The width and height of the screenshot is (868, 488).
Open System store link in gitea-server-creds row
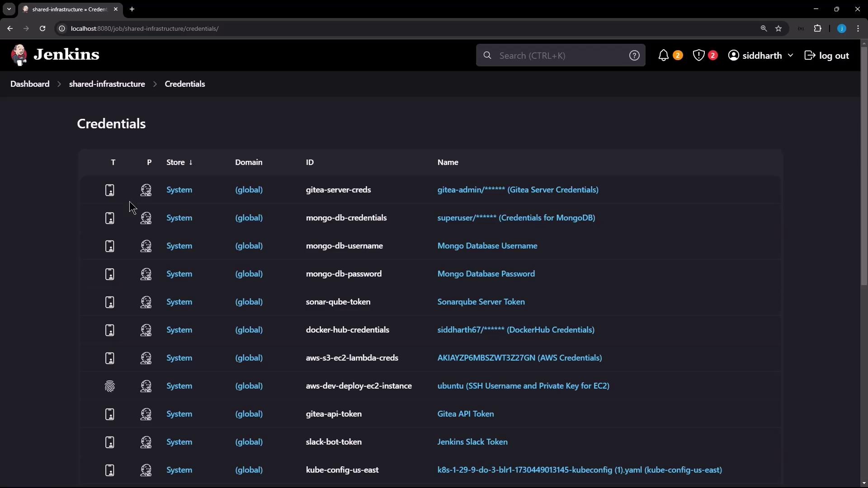pos(179,190)
